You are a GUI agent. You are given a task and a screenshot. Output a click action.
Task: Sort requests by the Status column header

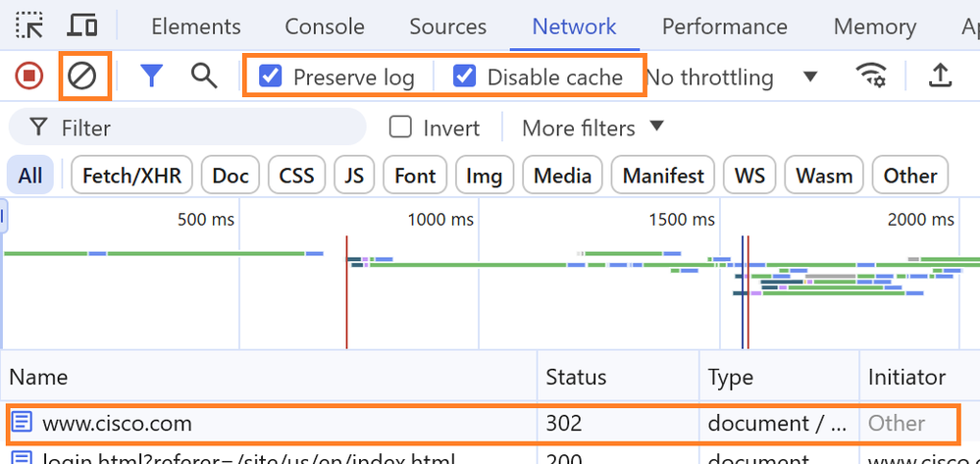[x=576, y=377]
